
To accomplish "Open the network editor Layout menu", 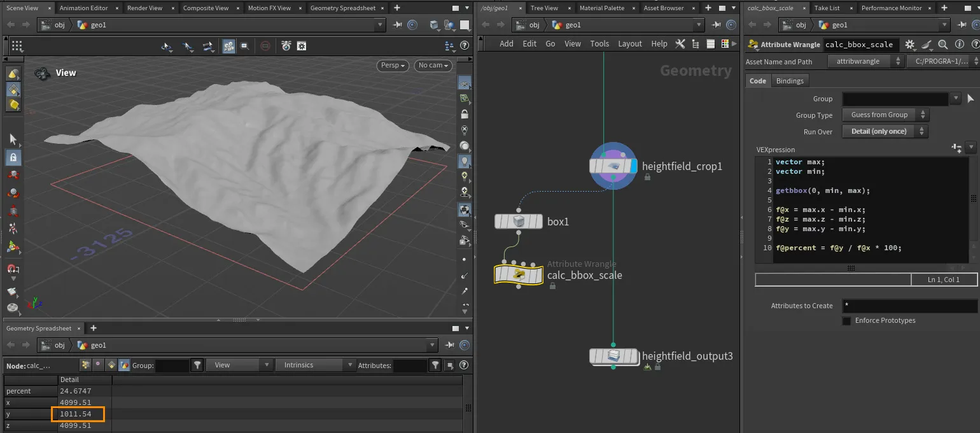I will [630, 43].
